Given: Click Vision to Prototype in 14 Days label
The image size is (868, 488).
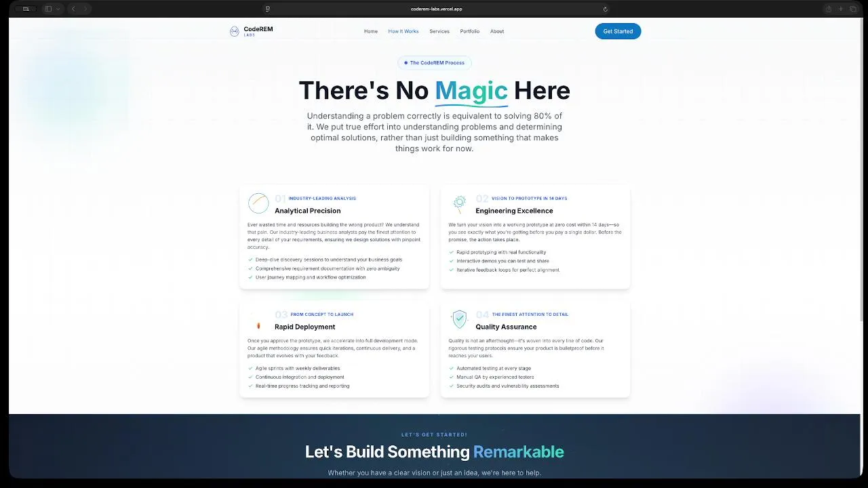Looking at the screenshot, I should [530, 199].
